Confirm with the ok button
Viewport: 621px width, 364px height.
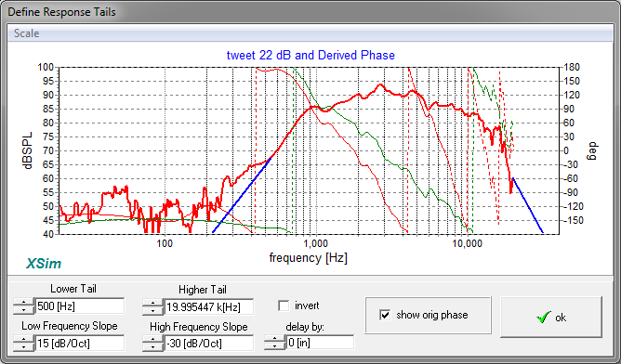tap(551, 318)
